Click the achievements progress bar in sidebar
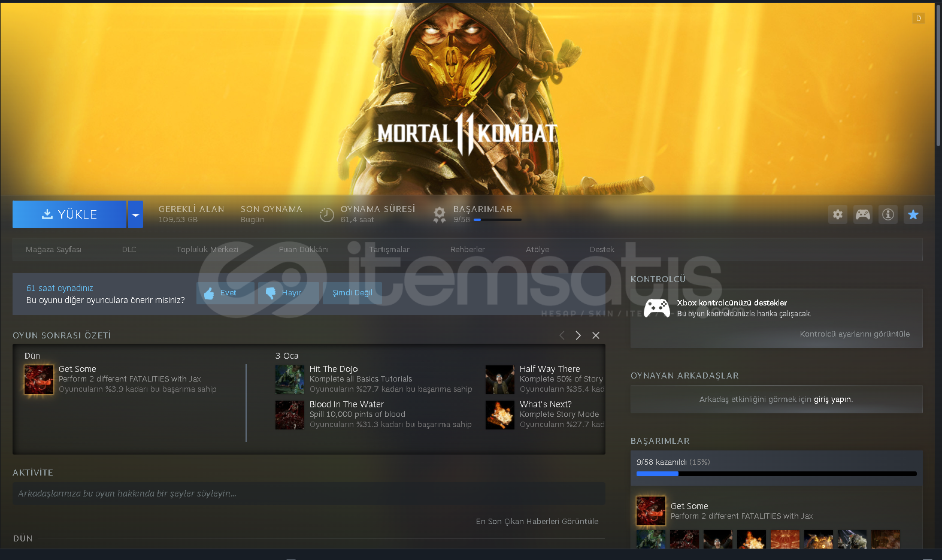Image resolution: width=942 pixels, height=560 pixels. point(777,474)
